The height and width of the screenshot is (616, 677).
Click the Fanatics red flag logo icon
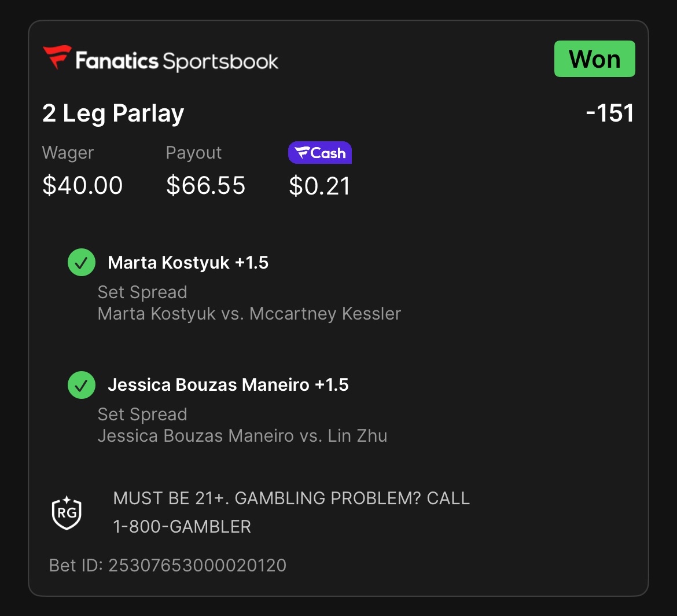(x=57, y=57)
